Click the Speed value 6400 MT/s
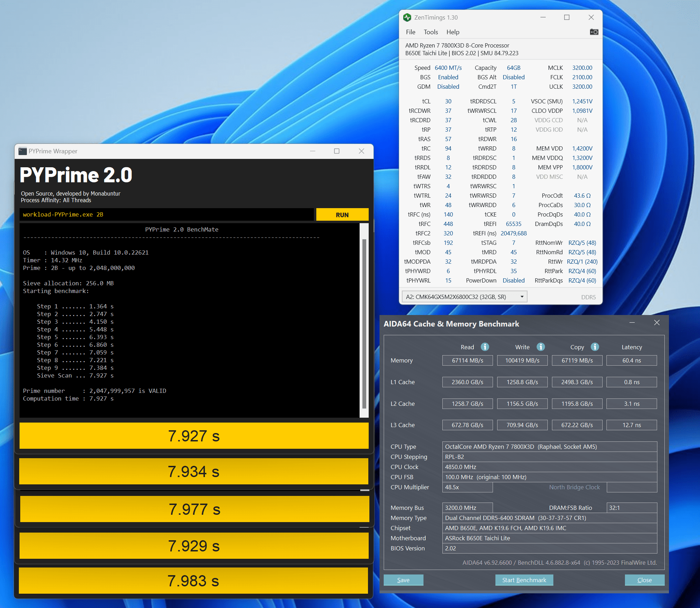Screen dimensions: 700x608 (x=448, y=68)
